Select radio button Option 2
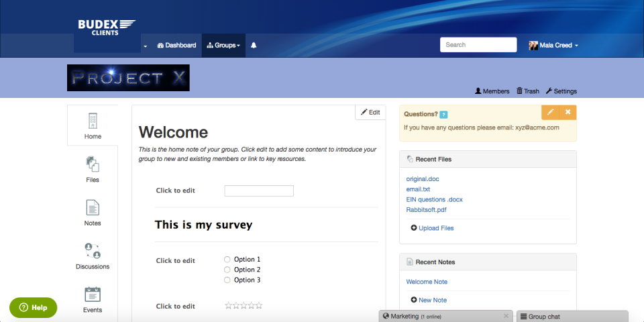The width and height of the screenshot is (644, 322). [x=227, y=270]
